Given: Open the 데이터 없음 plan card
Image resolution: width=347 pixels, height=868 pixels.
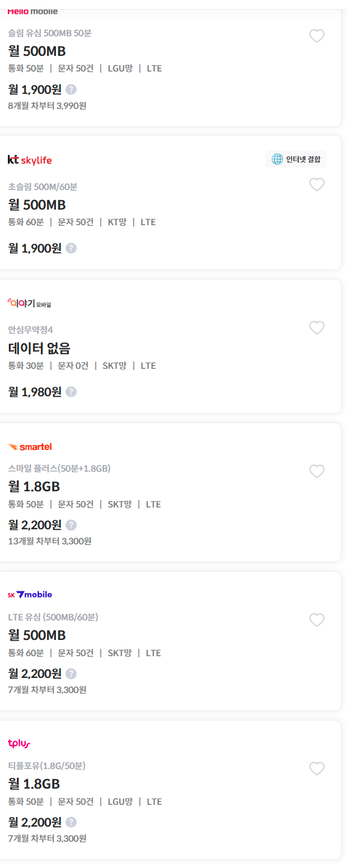Looking at the screenshot, I should point(169,347).
